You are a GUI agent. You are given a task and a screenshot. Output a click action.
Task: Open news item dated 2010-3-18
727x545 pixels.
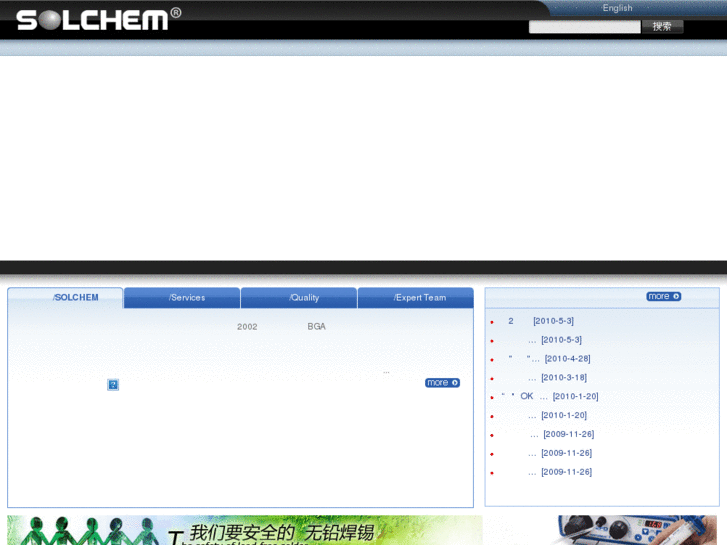coord(557,378)
